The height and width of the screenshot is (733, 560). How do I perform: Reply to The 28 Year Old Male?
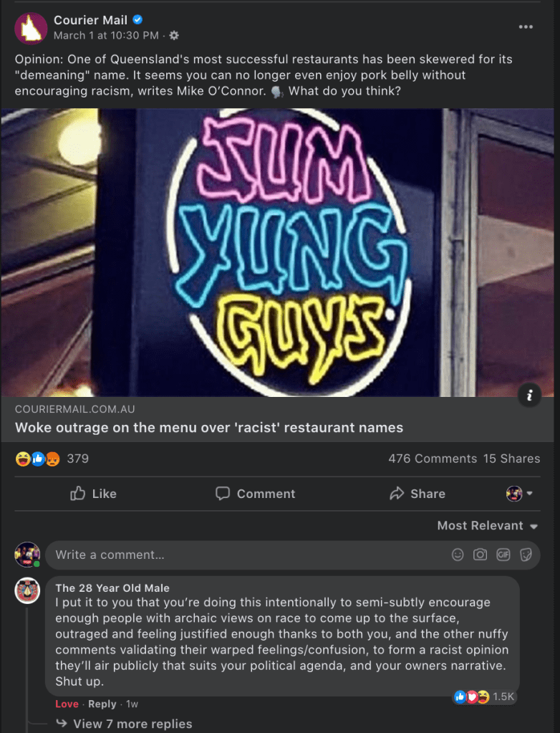tap(102, 704)
